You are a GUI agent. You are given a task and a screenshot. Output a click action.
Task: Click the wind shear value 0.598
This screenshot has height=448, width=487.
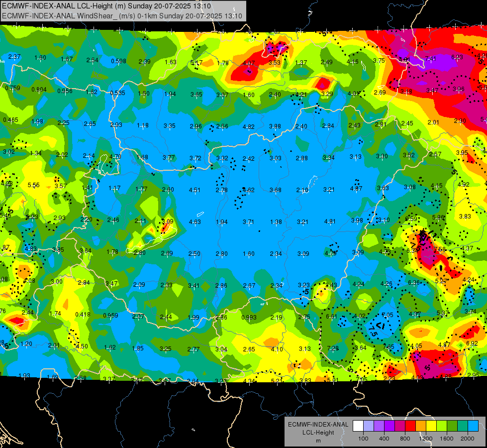pos(119,61)
